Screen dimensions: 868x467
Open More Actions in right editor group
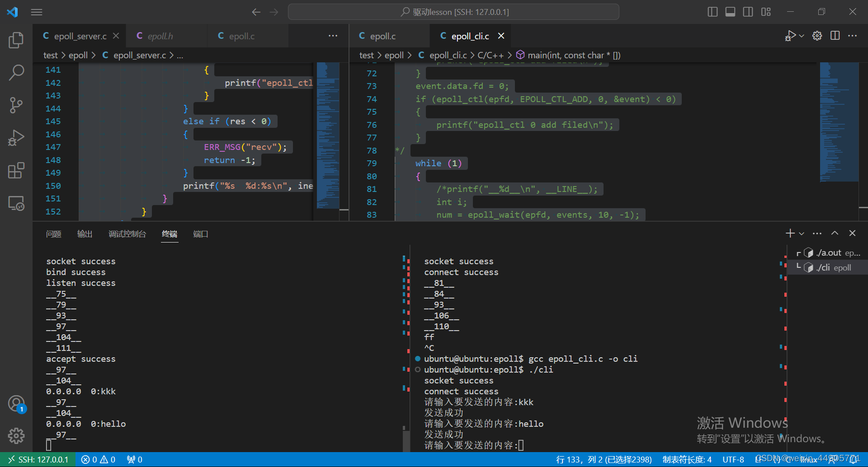pos(853,36)
